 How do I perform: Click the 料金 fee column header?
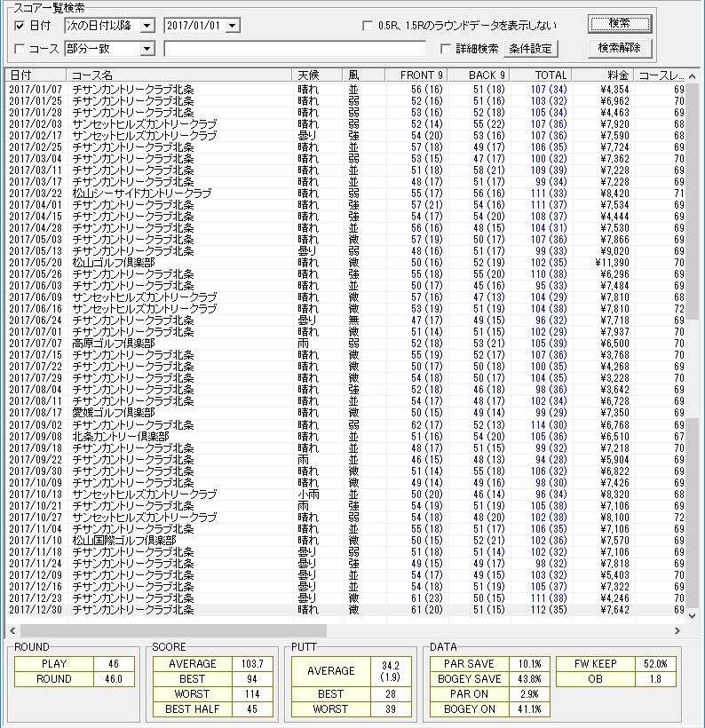(x=602, y=75)
